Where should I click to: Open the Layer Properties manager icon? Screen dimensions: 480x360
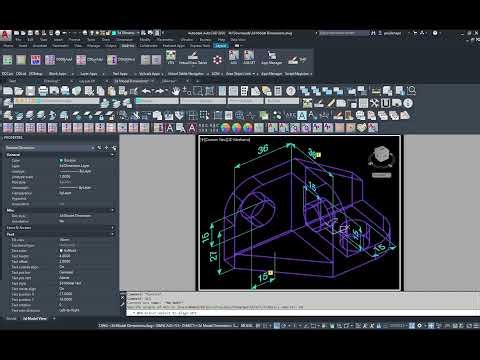click(x=8, y=103)
